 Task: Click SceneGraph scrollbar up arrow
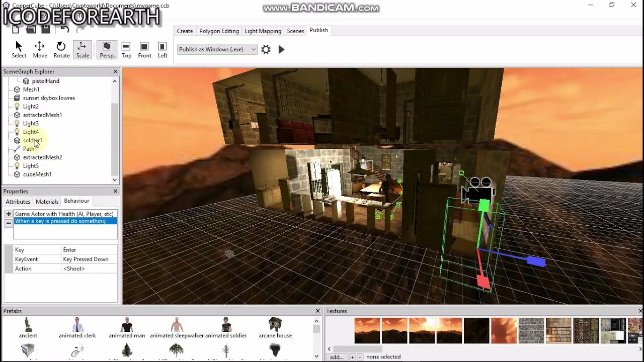click(115, 81)
